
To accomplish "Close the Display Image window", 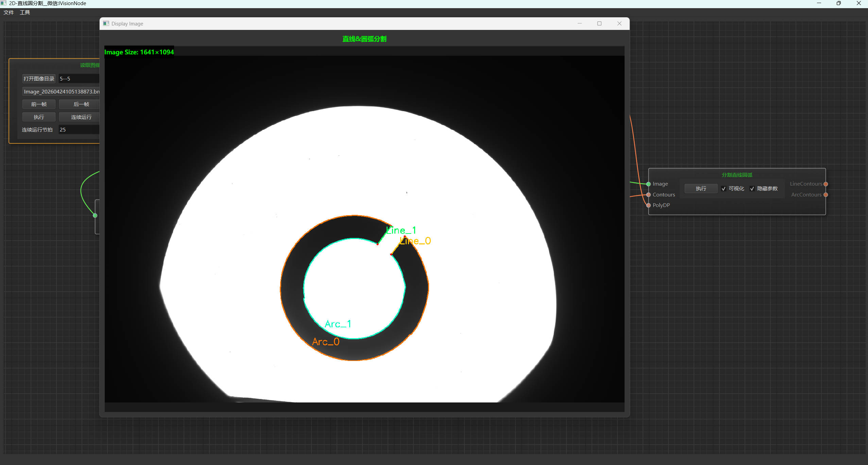I will [619, 23].
